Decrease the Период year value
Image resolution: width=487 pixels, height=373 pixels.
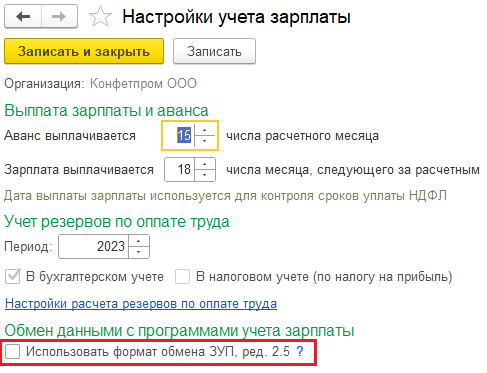(139, 252)
